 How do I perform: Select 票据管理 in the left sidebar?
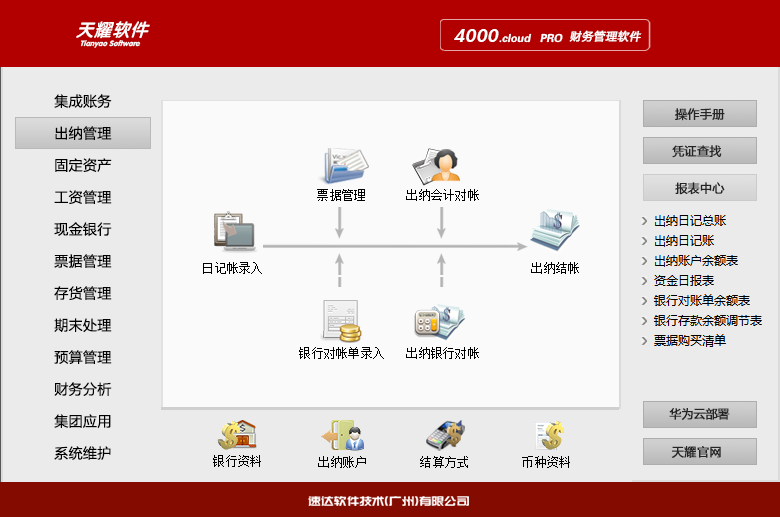(83, 261)
